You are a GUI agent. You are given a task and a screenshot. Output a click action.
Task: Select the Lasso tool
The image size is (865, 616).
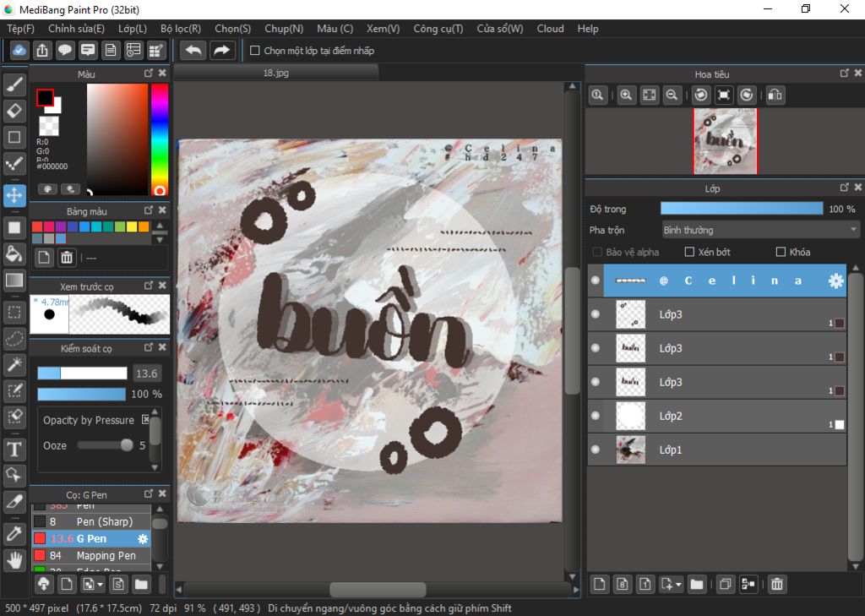pyautogui.click(x=14, y=338)
